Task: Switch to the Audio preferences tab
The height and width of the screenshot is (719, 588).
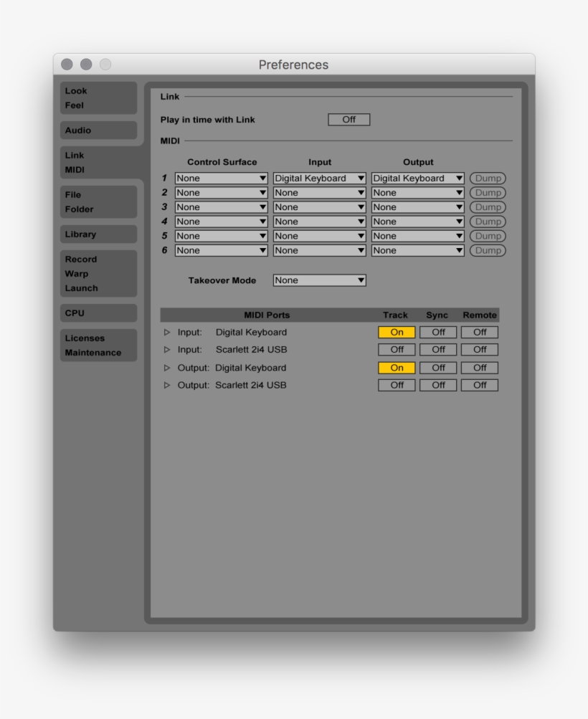Action: [98, 130]
